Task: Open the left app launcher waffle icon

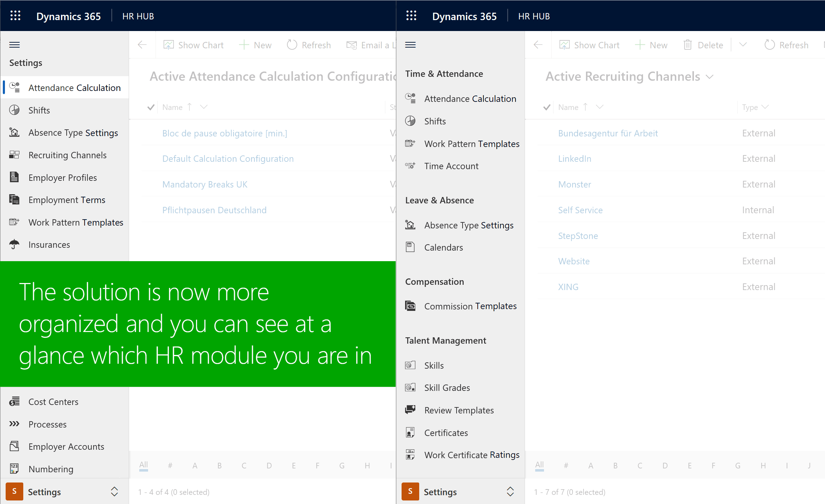Action: 15,16
